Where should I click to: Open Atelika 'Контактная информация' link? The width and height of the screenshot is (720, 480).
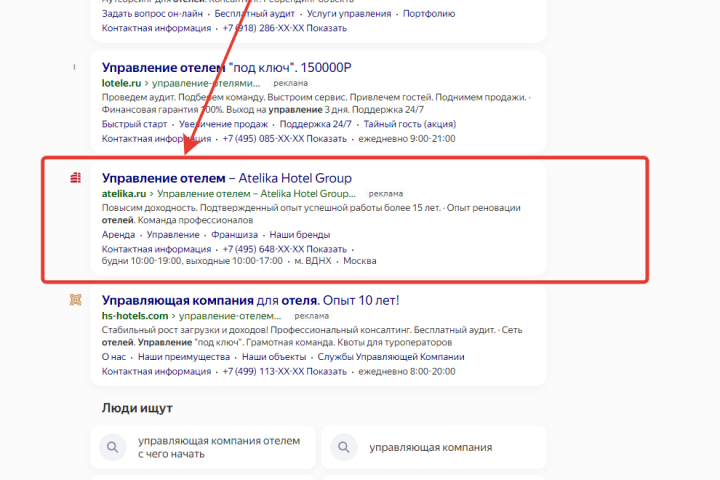(x=156, y=249)
